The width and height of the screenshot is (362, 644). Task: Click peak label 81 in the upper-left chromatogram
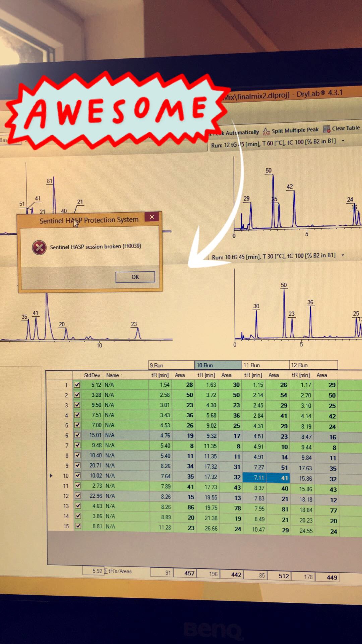coord(50,181)
